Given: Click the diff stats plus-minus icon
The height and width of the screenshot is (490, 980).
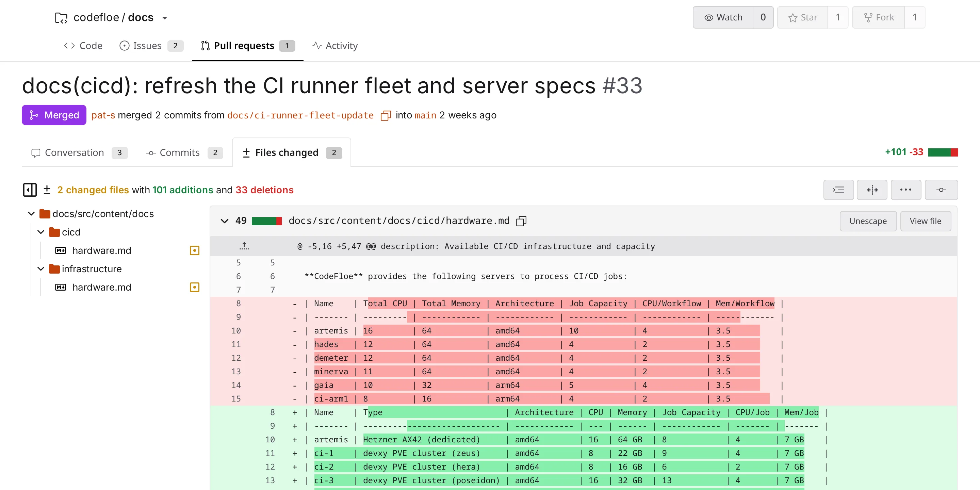Looking at the screenshot, I should 47,190.
